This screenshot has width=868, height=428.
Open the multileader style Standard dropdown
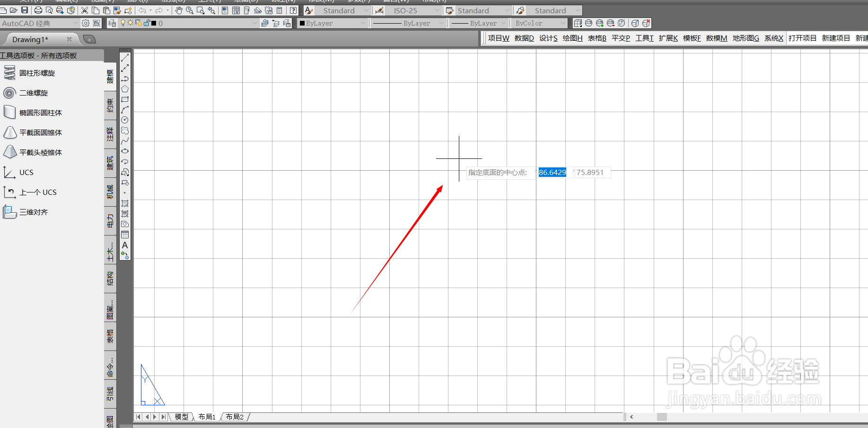(x=554, y=10)
